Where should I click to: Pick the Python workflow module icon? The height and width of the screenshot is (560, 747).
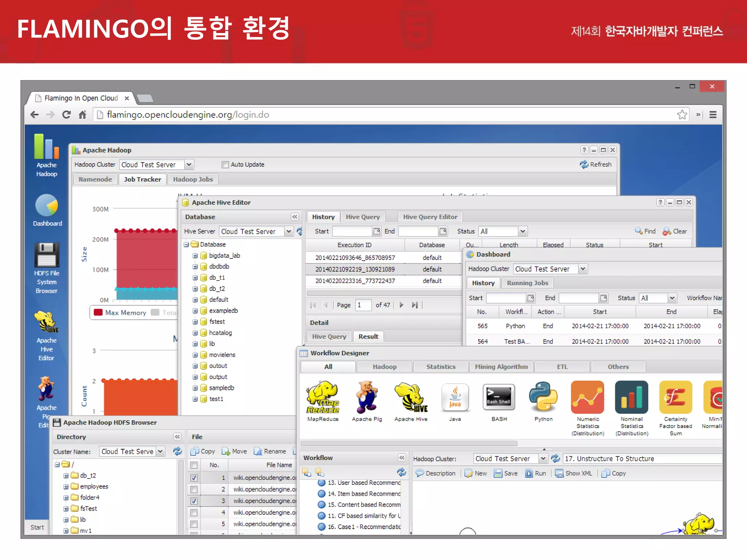pyautogui.click(x=543, y=401)
